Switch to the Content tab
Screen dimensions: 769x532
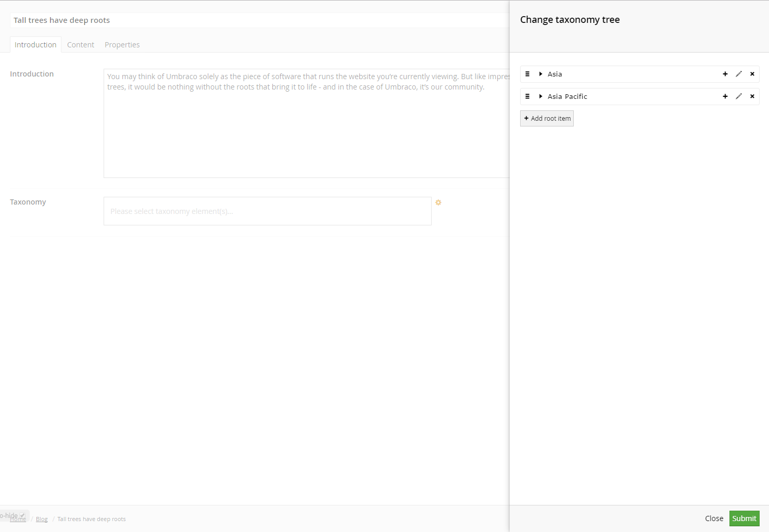(81, 45)
